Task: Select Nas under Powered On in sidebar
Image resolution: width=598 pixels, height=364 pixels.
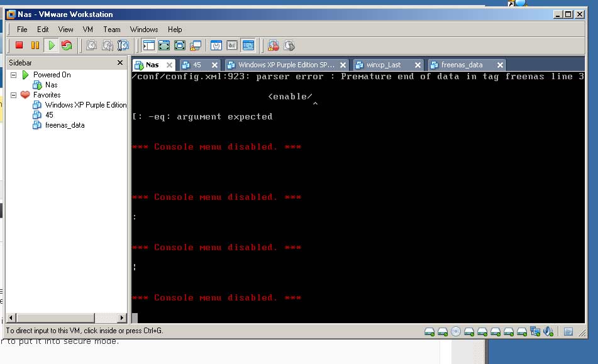Action: click(x=51, y=85)
